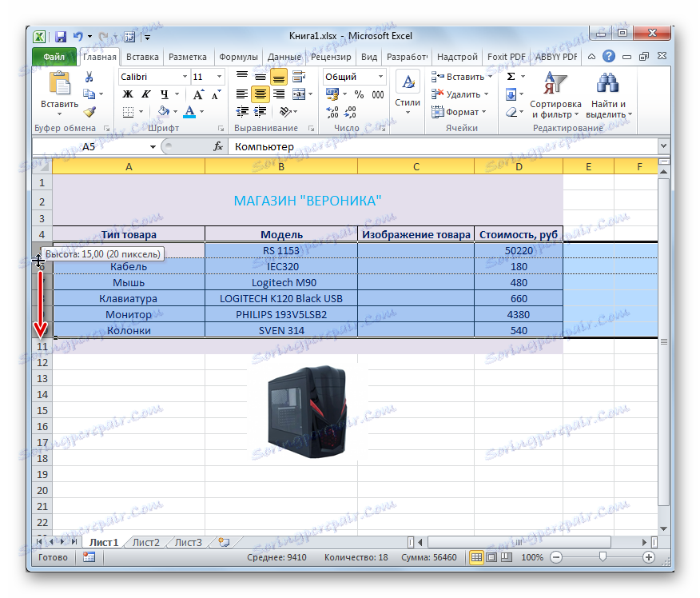This screenshot has width=700, height=598.
Task: Toggle Italic (К) formatting
Action: coord(146,94)
